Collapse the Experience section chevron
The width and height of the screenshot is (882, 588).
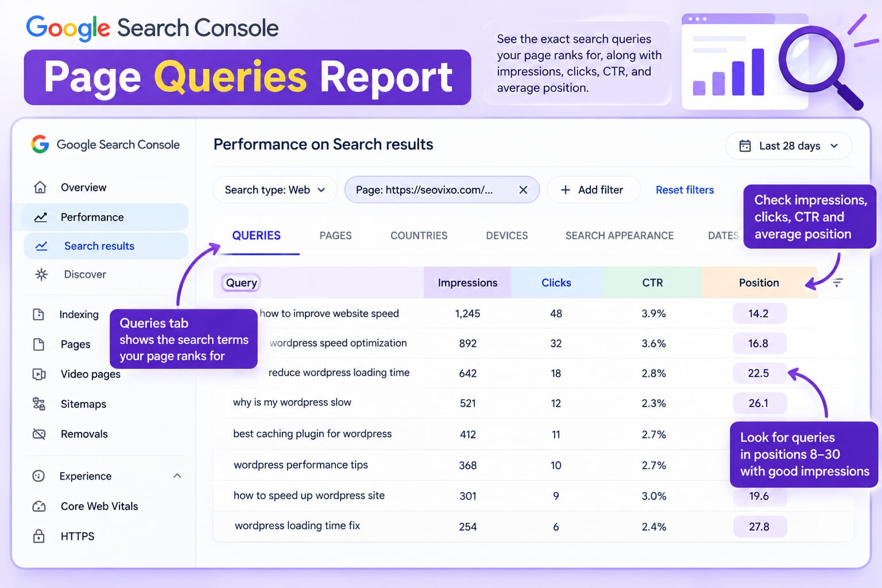[177, 475]
